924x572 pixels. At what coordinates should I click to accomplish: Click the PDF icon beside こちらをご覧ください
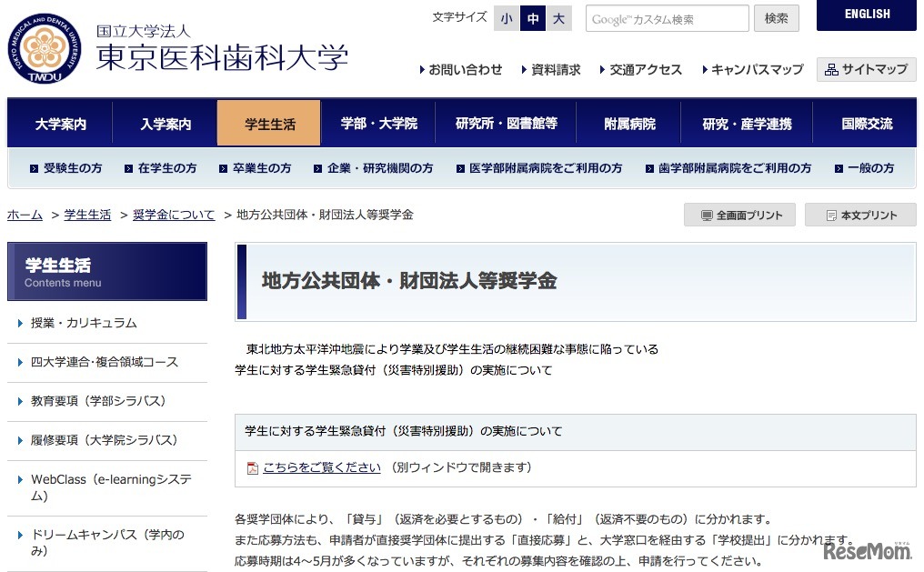[253, 468]
